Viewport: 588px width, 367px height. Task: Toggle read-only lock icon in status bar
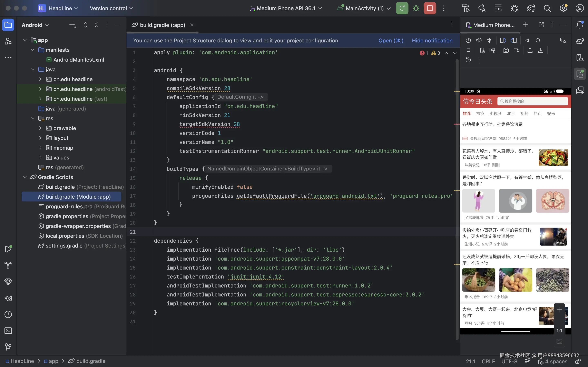tap(578, 361)
